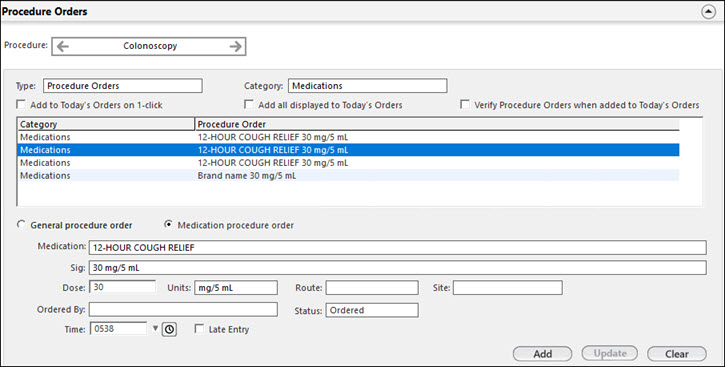Click the Add button
This screenshot has width=725, height=367.
pyautogui.click(x=542, y=354)
